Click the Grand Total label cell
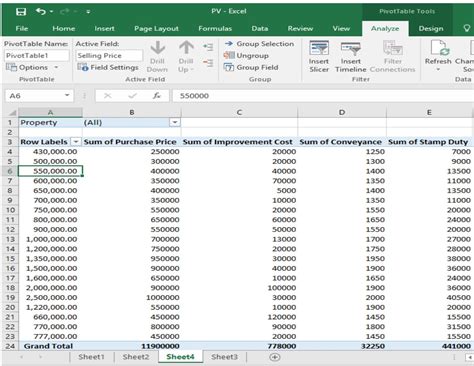 [50, 346]
